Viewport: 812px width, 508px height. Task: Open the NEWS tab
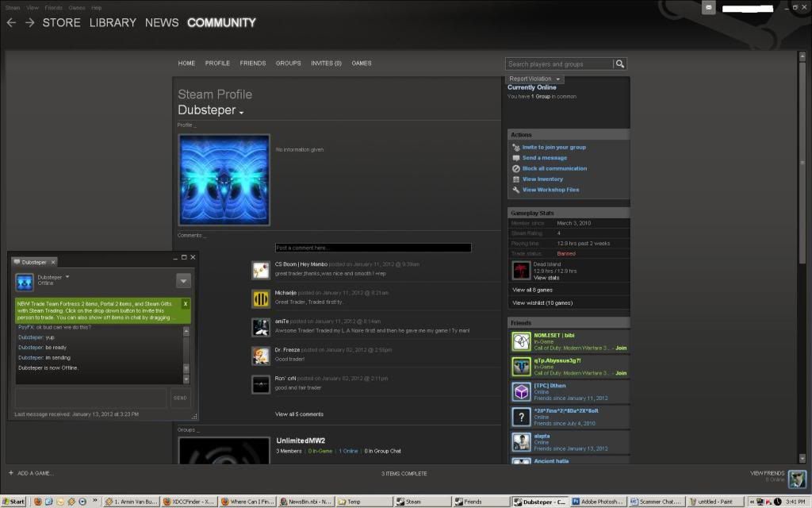[x=162, y=23]
